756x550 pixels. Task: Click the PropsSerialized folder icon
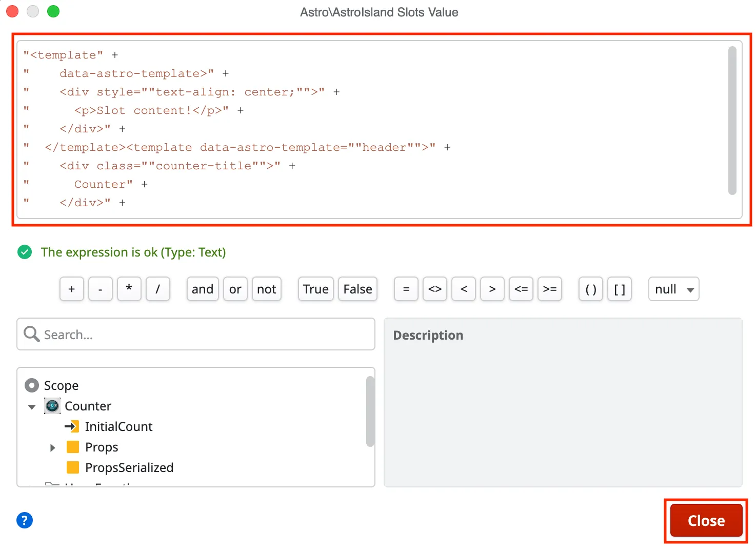(73, 467)
